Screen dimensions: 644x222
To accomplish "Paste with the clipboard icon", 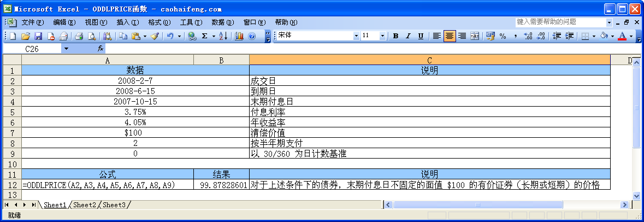I will click(x=136, y=36).
